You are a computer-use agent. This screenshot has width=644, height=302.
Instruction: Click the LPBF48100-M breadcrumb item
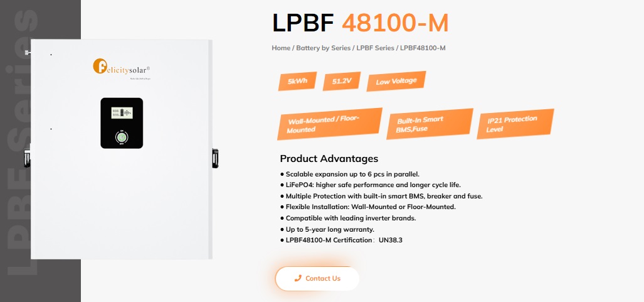point(423,48)
